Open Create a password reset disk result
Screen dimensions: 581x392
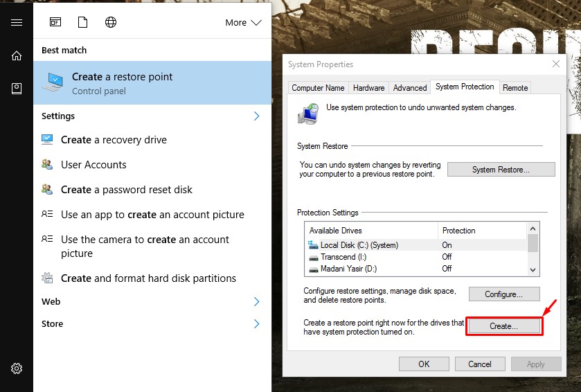152,189
